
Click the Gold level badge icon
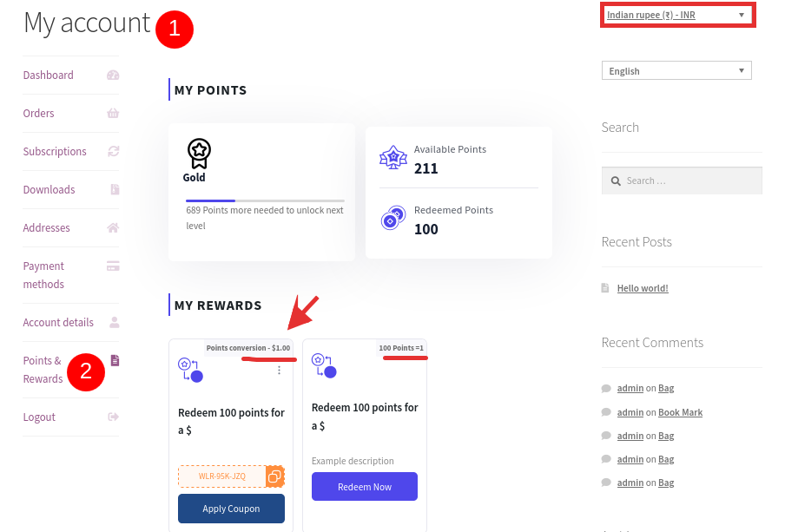coord(197,152)
